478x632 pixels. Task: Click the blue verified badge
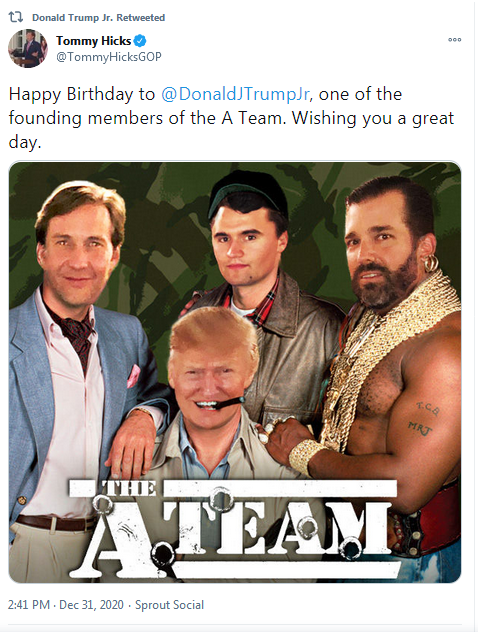(x=140, y=41)
